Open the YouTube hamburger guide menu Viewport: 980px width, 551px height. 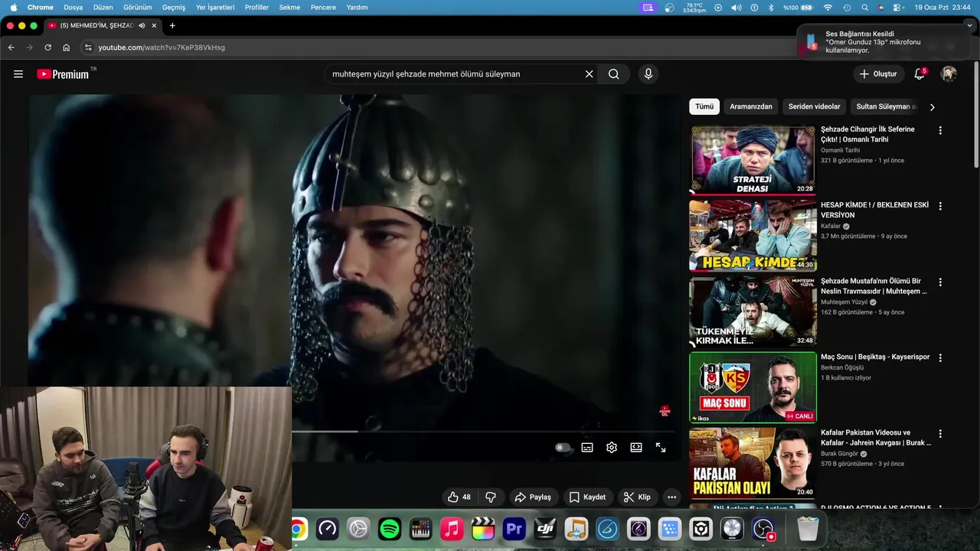[x=18, y=74]
